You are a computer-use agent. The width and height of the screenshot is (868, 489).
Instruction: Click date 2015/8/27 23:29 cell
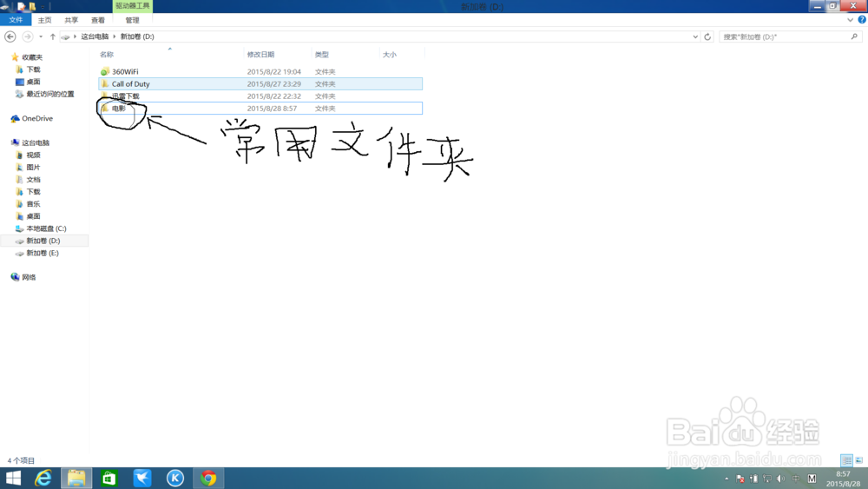274,83
